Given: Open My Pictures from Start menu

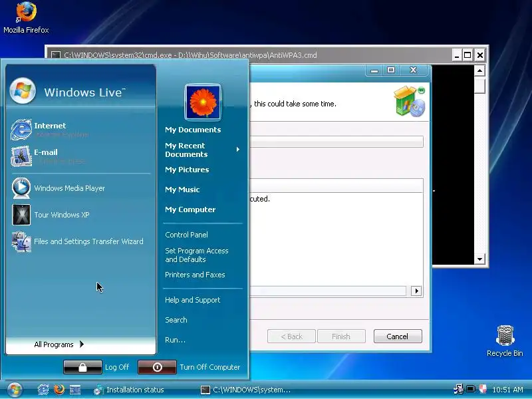Looking at the screenshot, I should tap(187, 170).
